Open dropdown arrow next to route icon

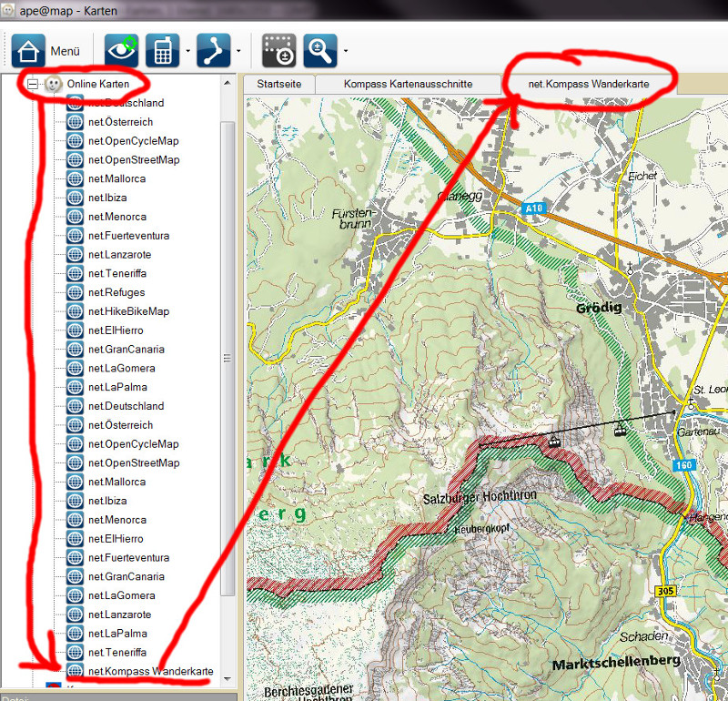point(238,51)
